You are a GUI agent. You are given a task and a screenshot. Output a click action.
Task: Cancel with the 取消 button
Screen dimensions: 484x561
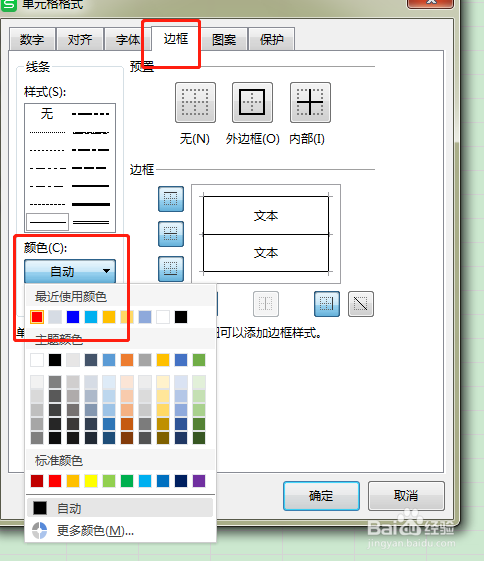[x=406, y=496]
